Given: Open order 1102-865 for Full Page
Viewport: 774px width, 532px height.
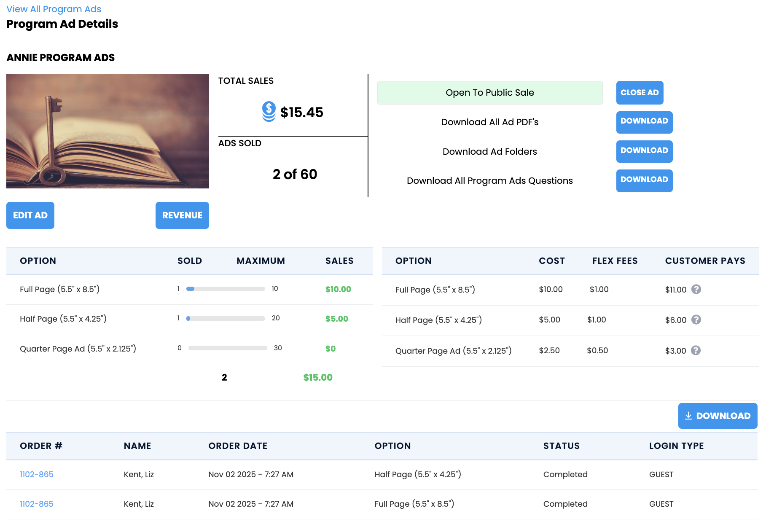Looking at the screenshot, I should (37, 504).
